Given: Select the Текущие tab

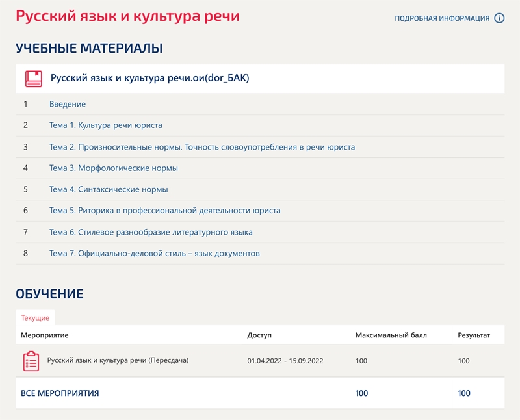Looking at the screenshot, I should pos(35,318).
